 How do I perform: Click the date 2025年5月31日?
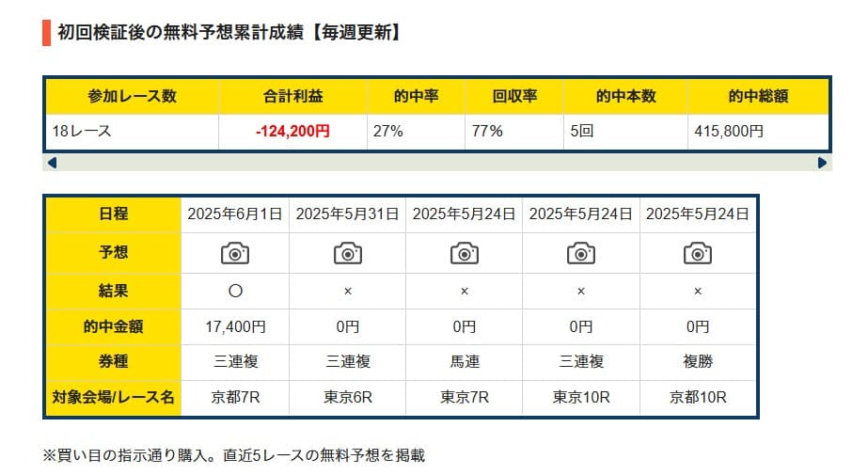click(347, 214)
